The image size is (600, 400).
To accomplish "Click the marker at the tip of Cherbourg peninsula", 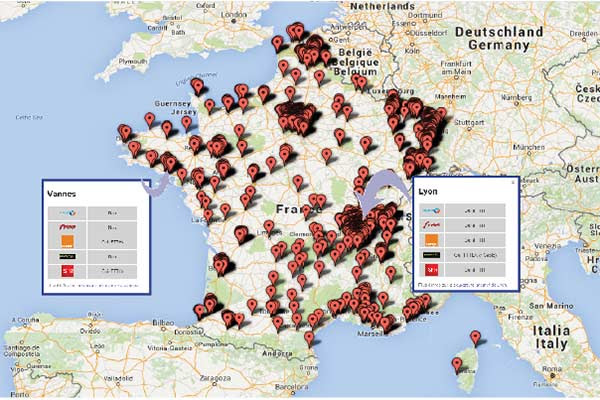I will coord(197,86).
